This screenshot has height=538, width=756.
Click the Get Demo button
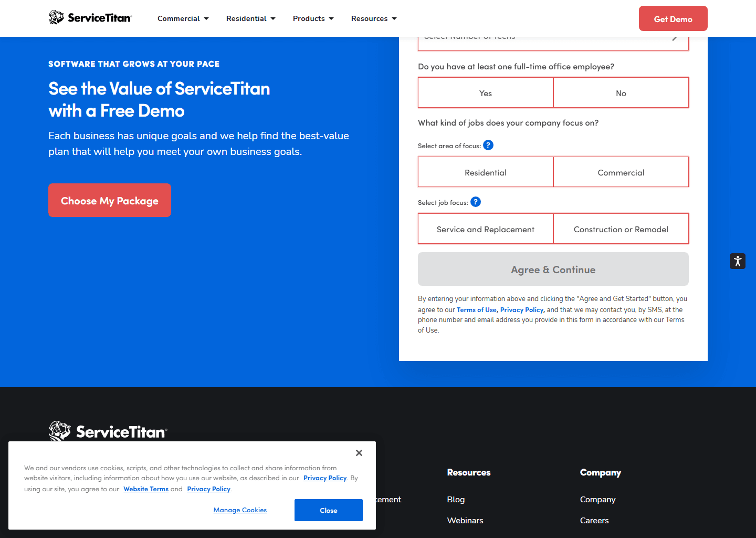673,18
